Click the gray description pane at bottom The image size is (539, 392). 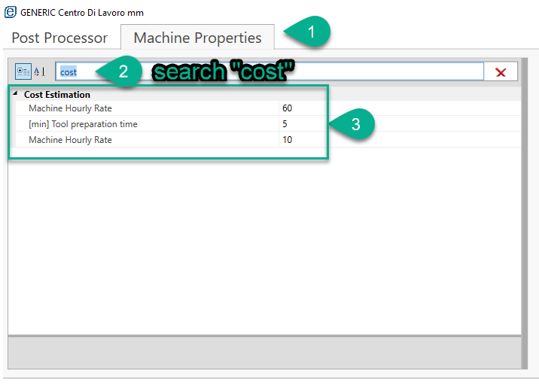pos(263,352)
